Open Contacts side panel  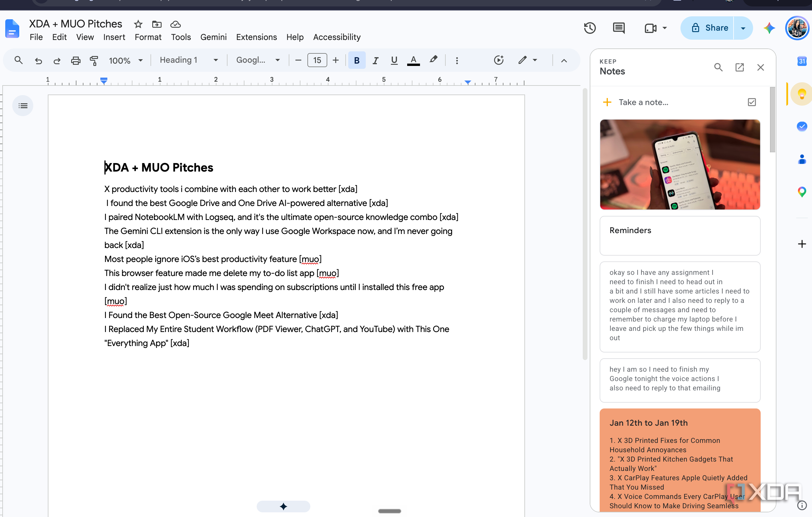(801, 159)
